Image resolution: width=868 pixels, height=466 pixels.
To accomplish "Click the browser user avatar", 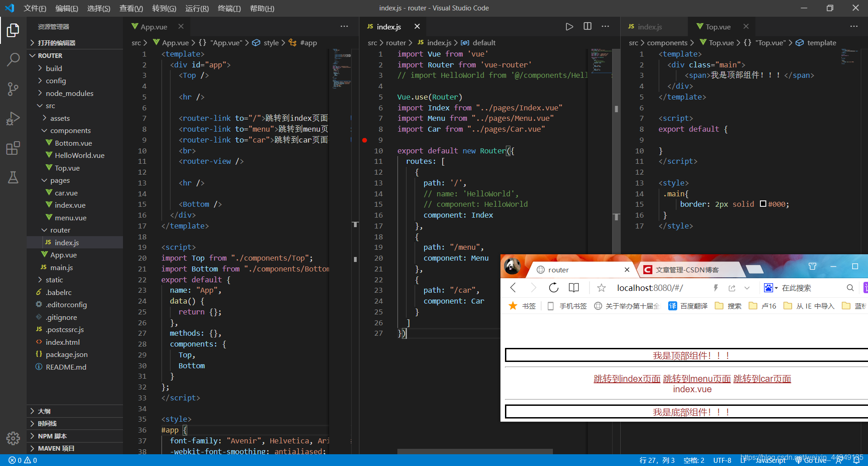I will [x=512, y=266].
